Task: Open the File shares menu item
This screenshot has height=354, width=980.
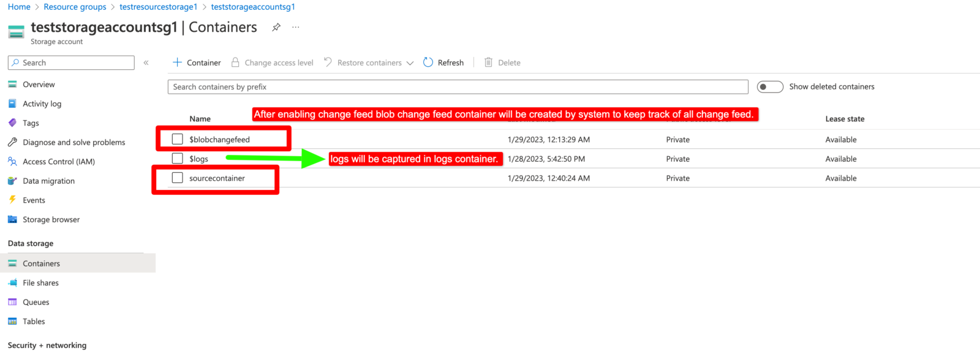Action: coord(40,283)
